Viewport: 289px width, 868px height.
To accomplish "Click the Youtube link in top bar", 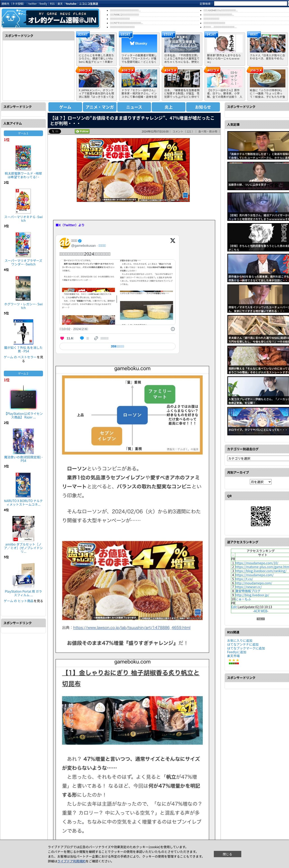I will (71, 4).
